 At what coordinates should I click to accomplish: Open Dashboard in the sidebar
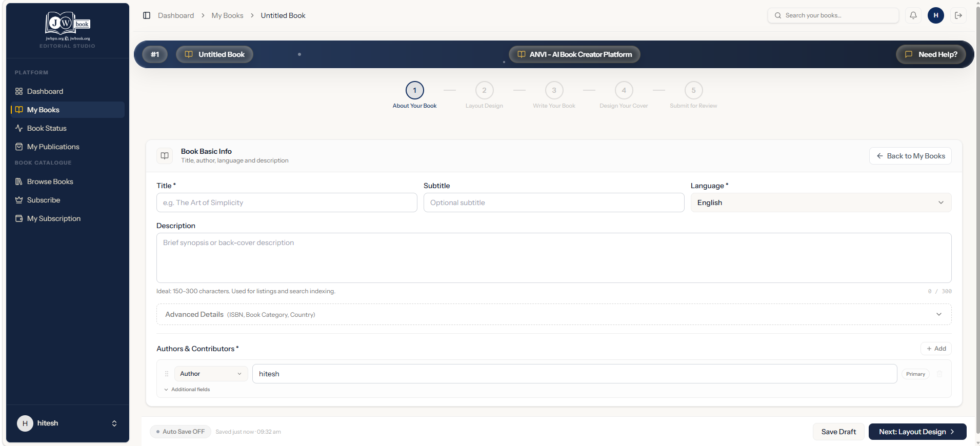[68, 91]
